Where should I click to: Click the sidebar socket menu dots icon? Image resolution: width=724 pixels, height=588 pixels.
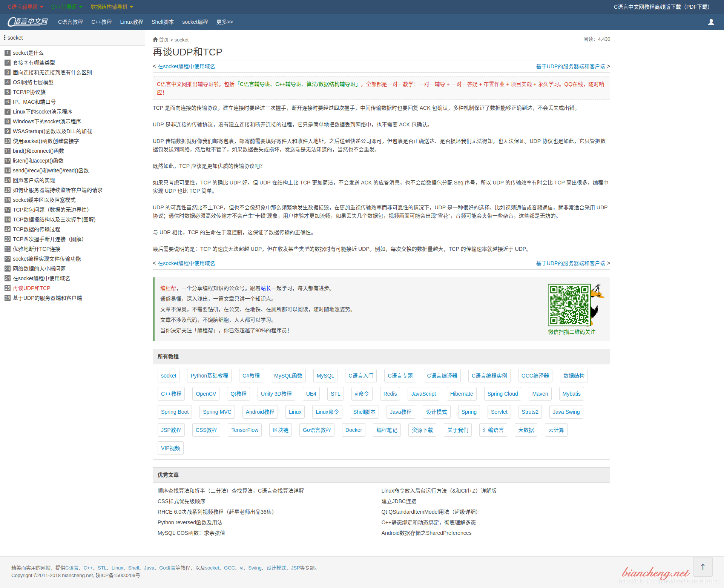click(5, 38)
